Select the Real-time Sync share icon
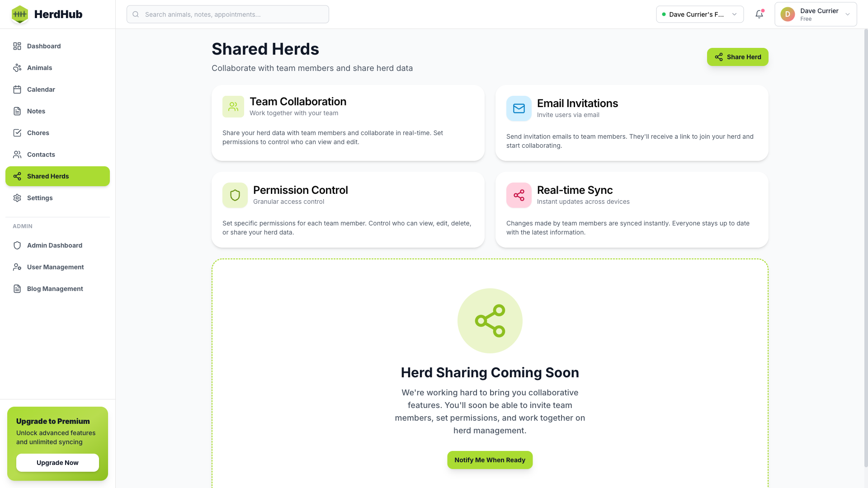This screenshot has height=488, width=868. (x=519, y=195)
